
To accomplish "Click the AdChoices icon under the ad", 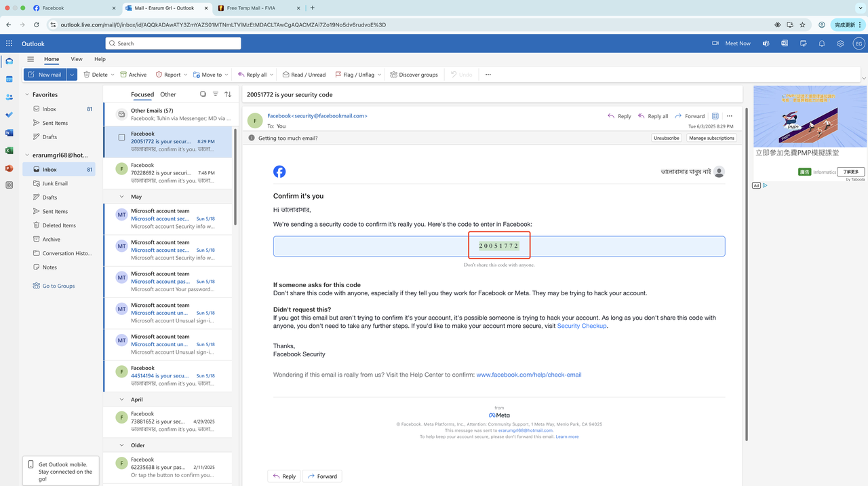I will point(765,185).
